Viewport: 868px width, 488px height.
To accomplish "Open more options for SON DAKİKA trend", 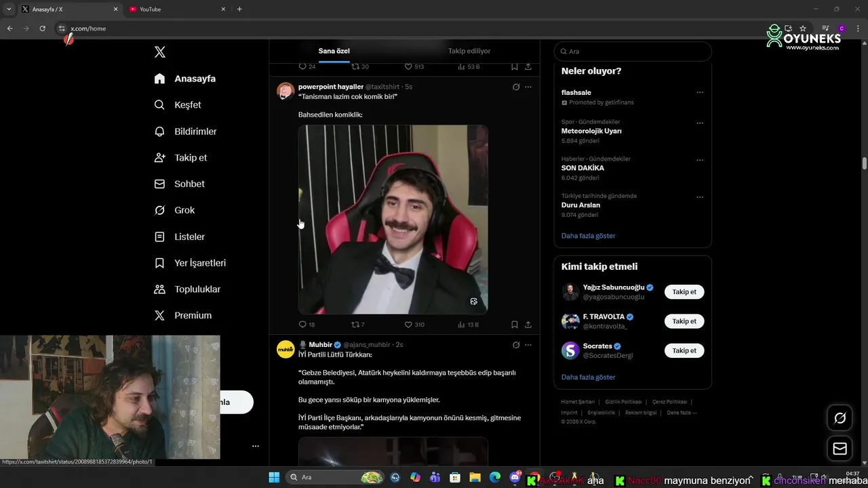I will pyautogui.click(x=700, y=161).
